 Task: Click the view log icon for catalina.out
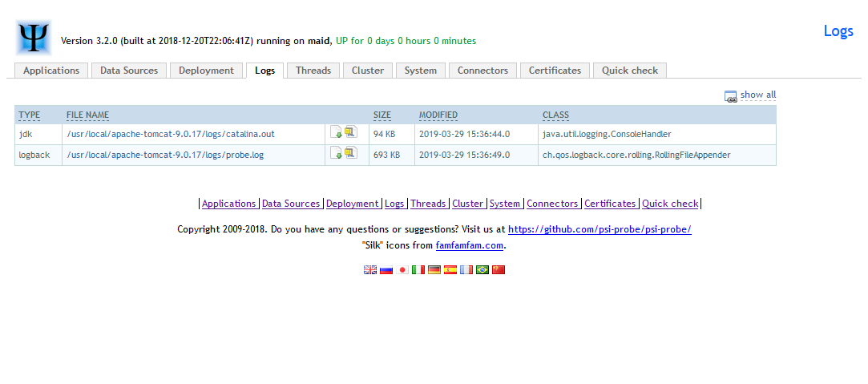350,132
